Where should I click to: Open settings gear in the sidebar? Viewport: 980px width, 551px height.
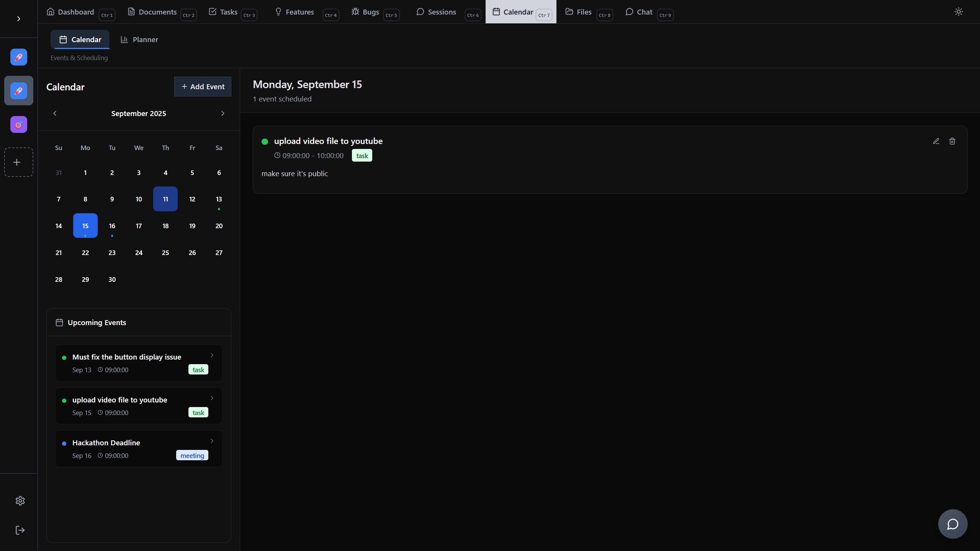click(20, 500)
